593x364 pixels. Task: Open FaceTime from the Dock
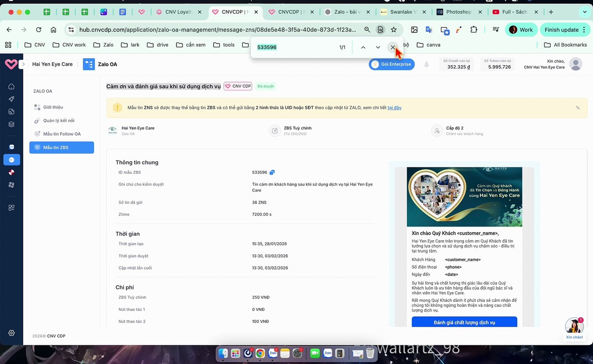point(314,353)
